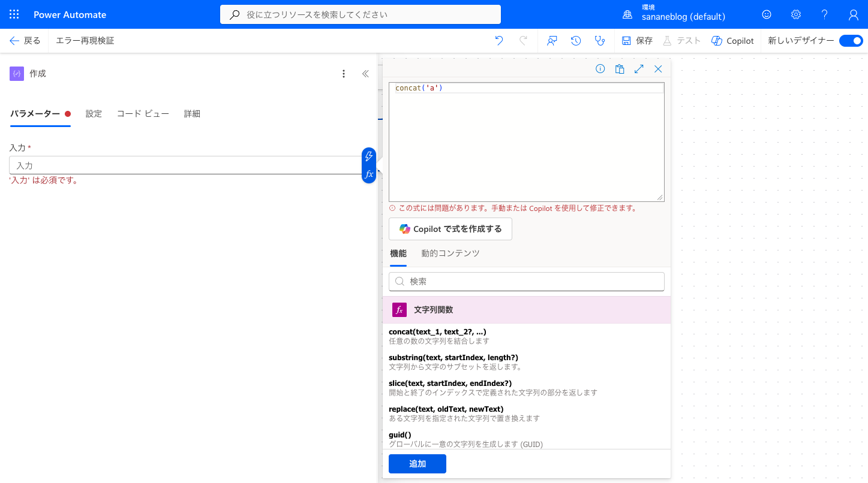Open the user account icon

tap(854, 14)
